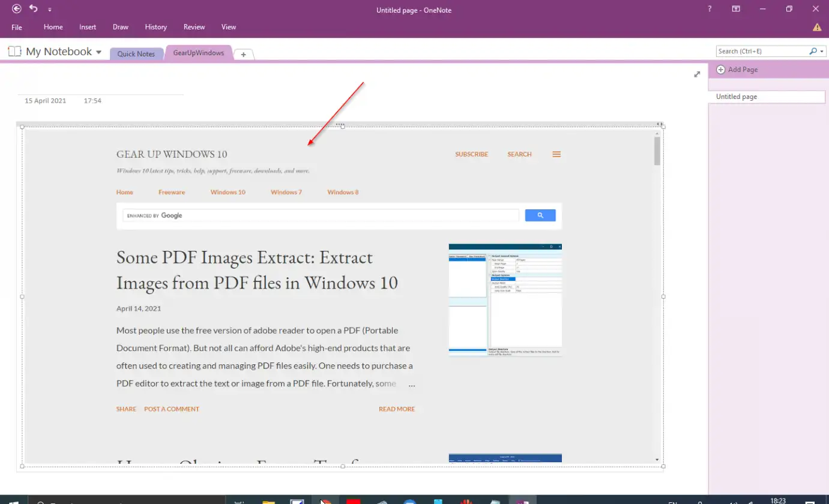Image resolution: width=829 pixels, height=504 pixels.
Task: Click the article ellipsis after 'some'
Action: [412, 384]
